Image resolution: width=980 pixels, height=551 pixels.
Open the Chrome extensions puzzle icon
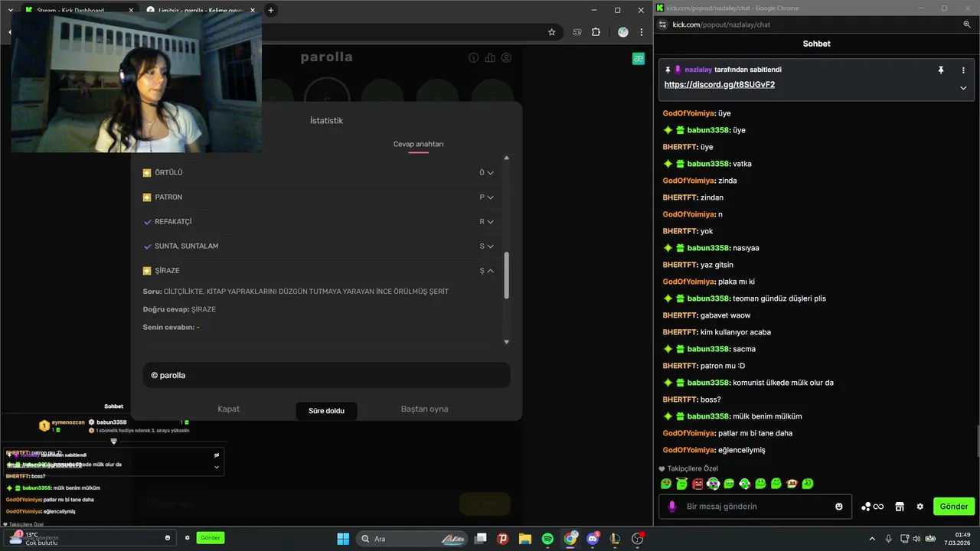tap(596, 32)
